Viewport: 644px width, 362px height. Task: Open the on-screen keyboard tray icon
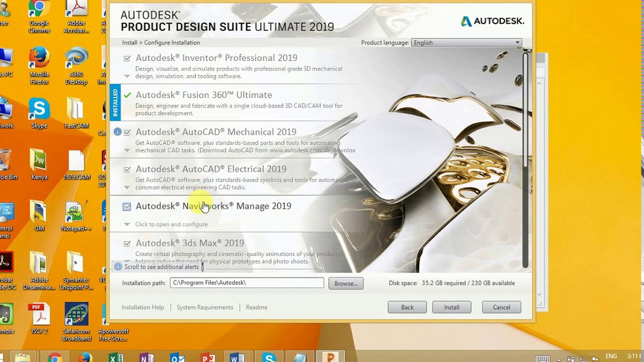click(542, 358)
